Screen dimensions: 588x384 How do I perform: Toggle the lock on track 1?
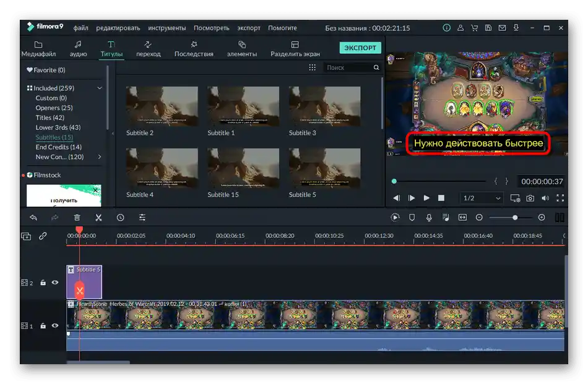click(x=43, y=326)
